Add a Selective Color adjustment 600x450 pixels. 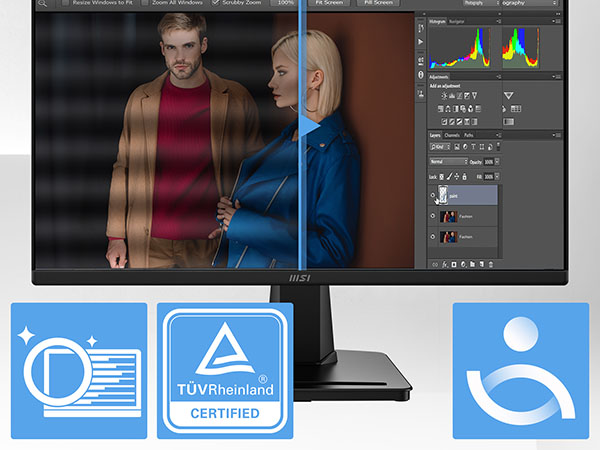pyautogui.click(x=467, y=122)
